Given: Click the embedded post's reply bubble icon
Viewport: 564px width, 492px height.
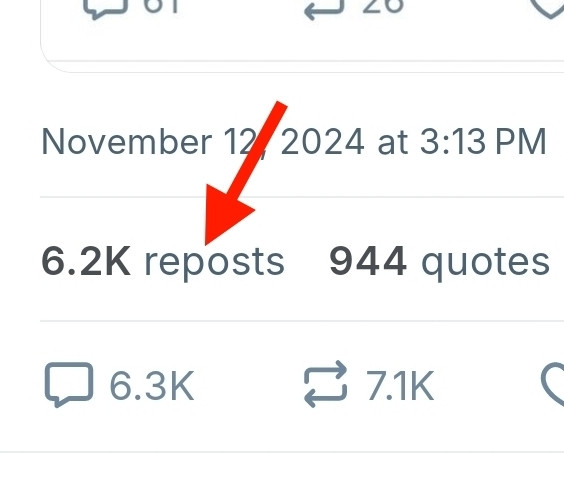Looking at the screenshot, I should point(105,7).
